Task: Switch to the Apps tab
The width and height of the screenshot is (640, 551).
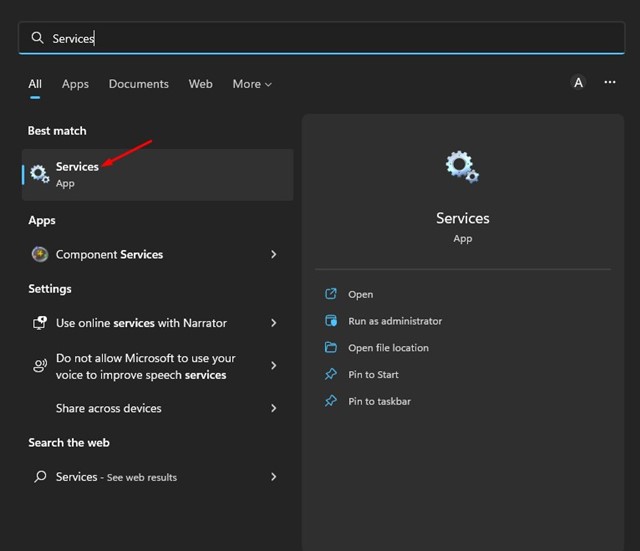Action: coord(75,84)
